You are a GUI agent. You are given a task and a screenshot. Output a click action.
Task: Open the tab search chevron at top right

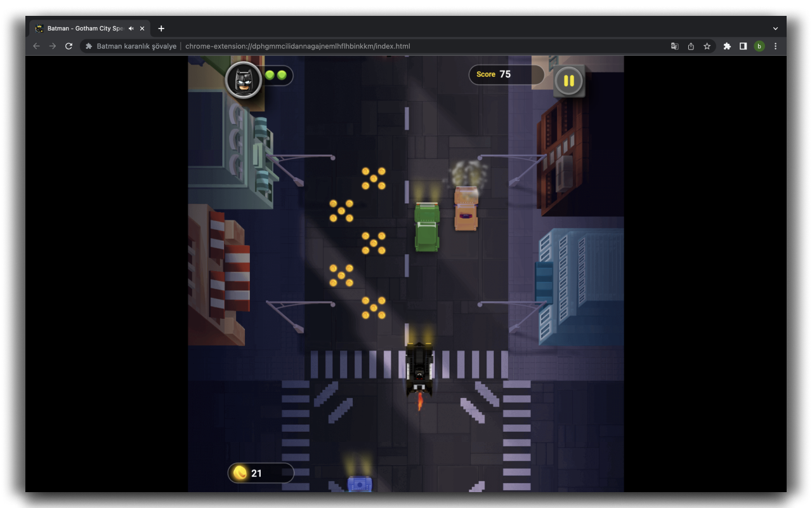coord(775,28)
